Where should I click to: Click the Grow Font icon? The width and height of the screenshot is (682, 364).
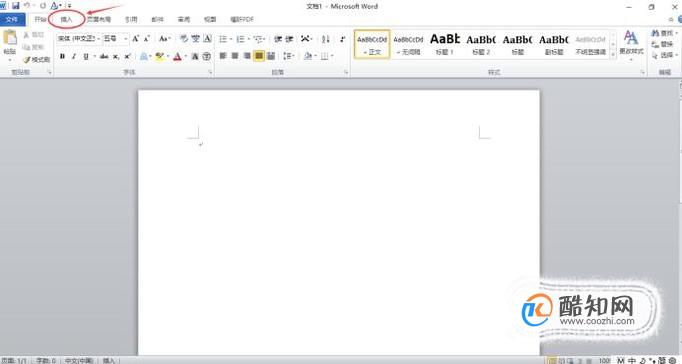[x=136, y=39]
